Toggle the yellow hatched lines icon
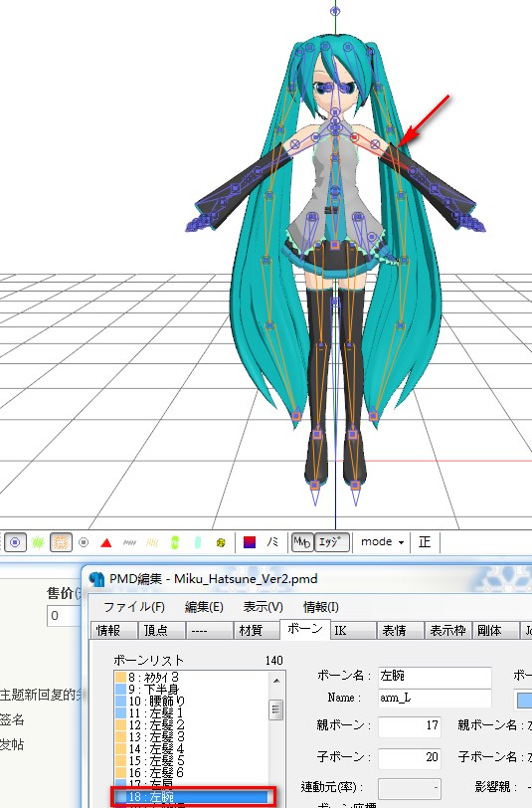The width and height of the screenshot is (532, 808). click(152, 542)
